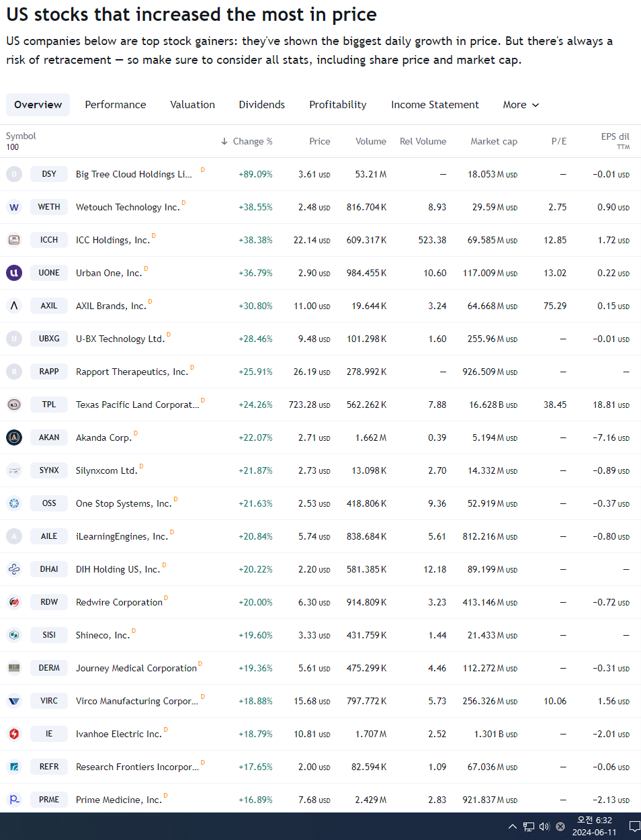Sort by the Price column header
This screenshot has width=641, height=840.
(320, 141)
